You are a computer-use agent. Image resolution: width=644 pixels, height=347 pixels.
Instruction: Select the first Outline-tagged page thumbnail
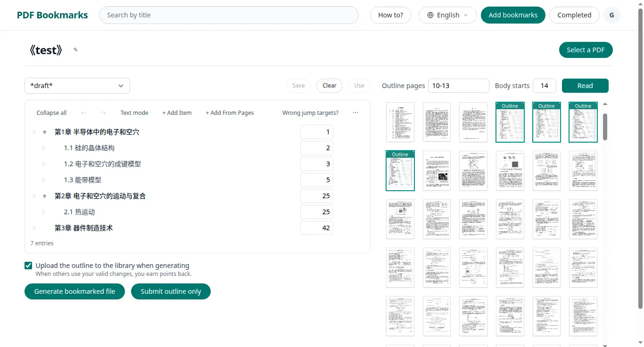click(x=510, y=122)
